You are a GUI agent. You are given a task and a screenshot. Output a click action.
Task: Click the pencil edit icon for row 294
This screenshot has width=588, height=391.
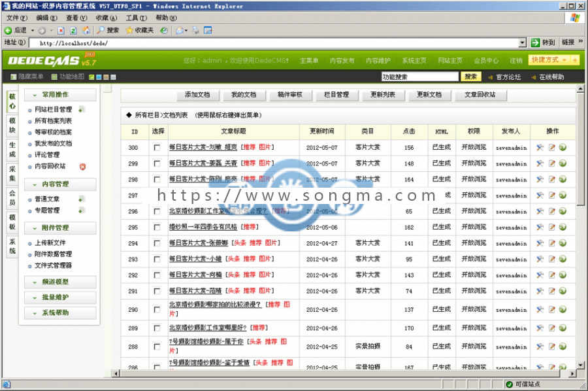point(551,243)
